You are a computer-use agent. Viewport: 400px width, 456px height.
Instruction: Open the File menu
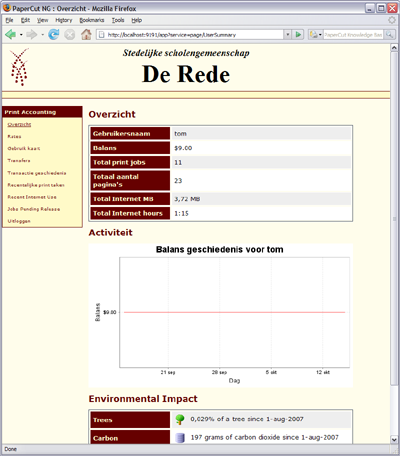coord(9,20)
